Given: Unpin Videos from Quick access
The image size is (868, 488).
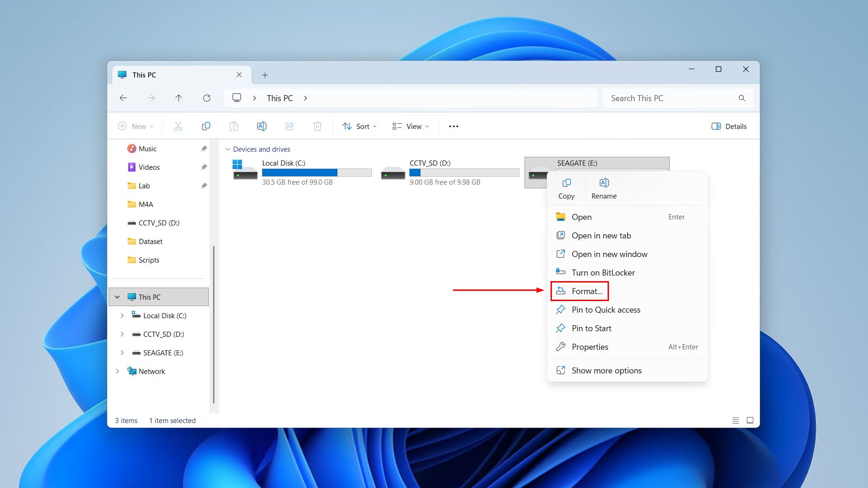Looking at the screenshot, I should [x=204, y=167].
